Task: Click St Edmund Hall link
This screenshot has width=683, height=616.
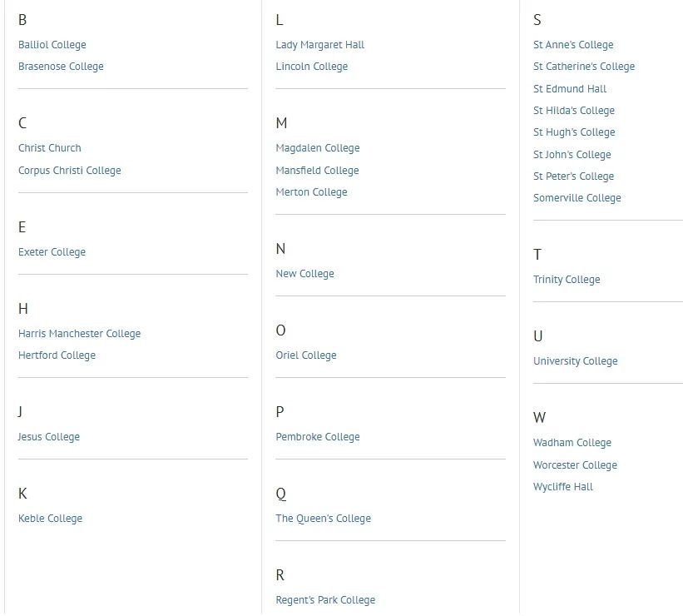Action: (569, 89)
